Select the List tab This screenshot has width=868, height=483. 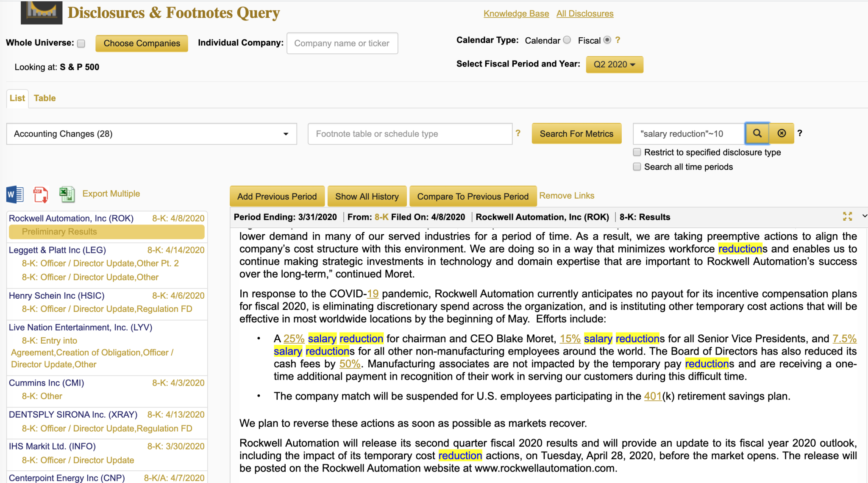click(17, 98)
